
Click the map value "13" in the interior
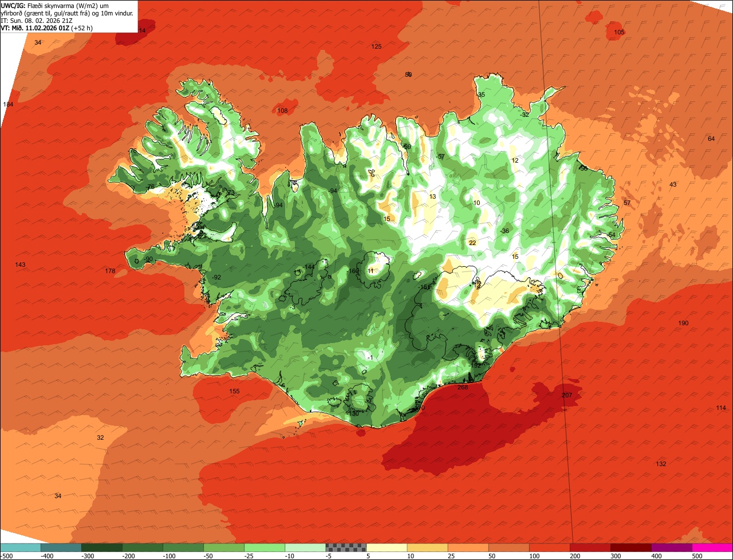(x=432, y=197)
